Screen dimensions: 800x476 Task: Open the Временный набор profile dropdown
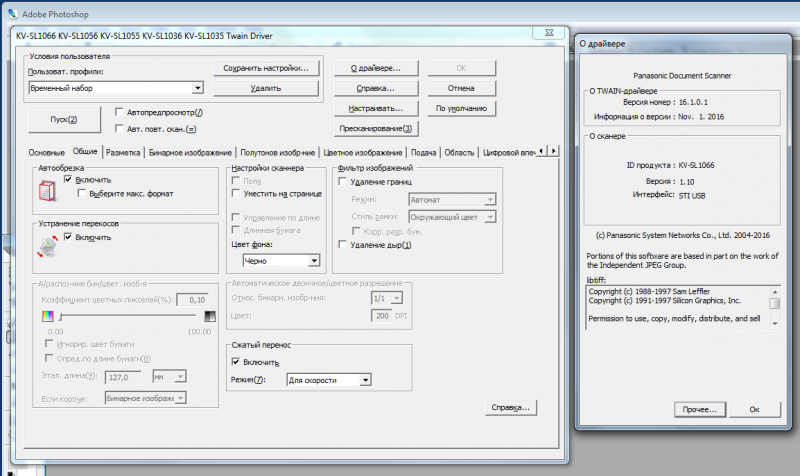pos(197,88)
